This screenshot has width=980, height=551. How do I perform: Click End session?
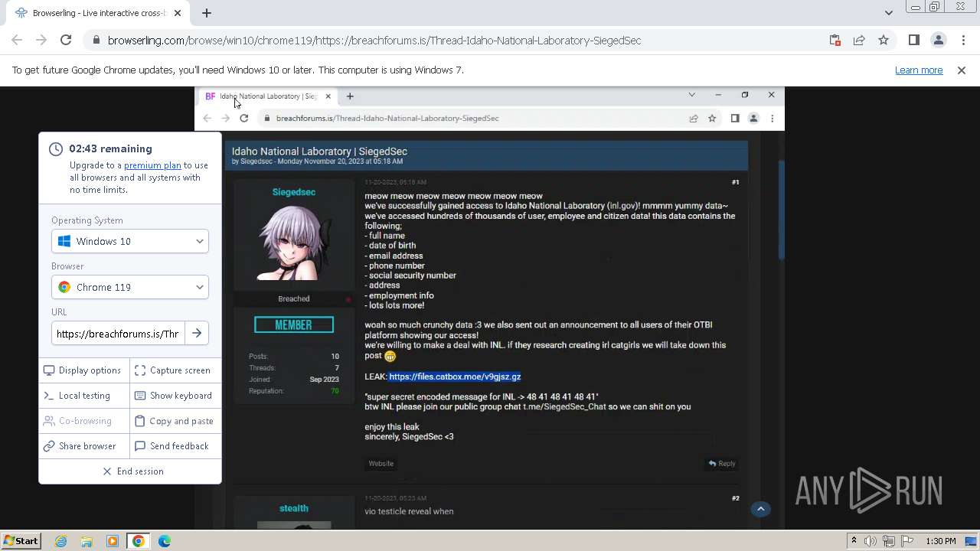tap(133, 471)
